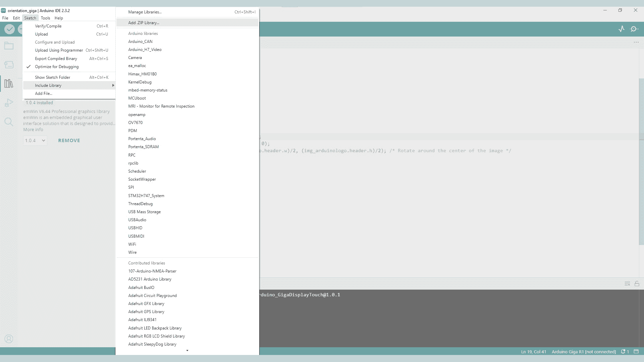Select the Verify/Compile checkmark icon
The width and height of the screenshot is (644, 362).
pos(9,29)
